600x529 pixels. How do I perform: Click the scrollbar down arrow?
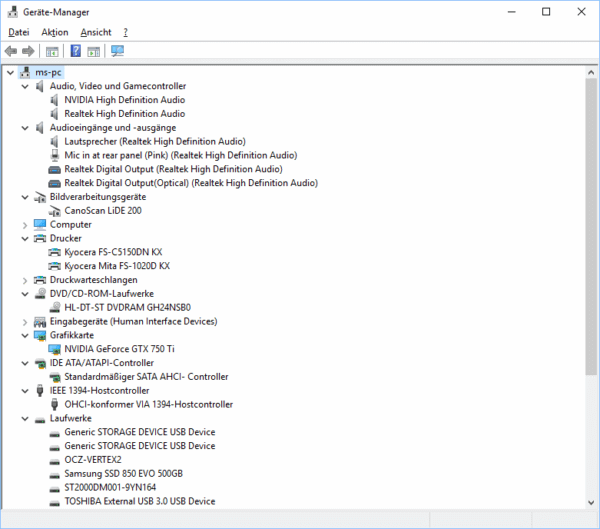[591, 503]
